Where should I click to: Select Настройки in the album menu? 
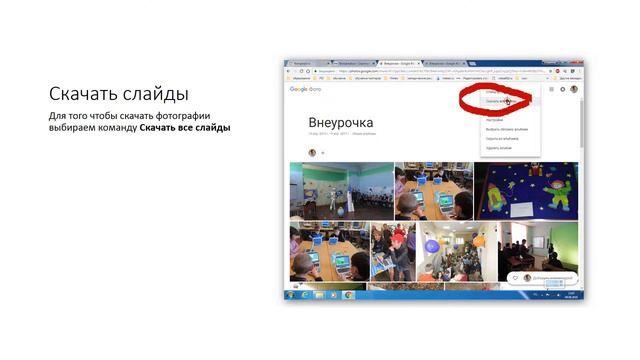[x=494, y=120]
